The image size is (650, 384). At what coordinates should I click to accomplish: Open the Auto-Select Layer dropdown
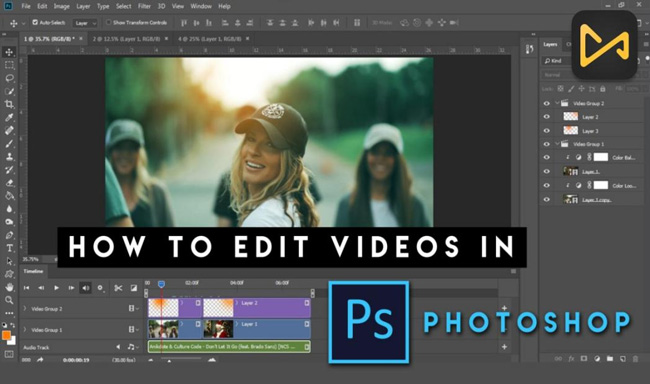(x=85, y=23)
